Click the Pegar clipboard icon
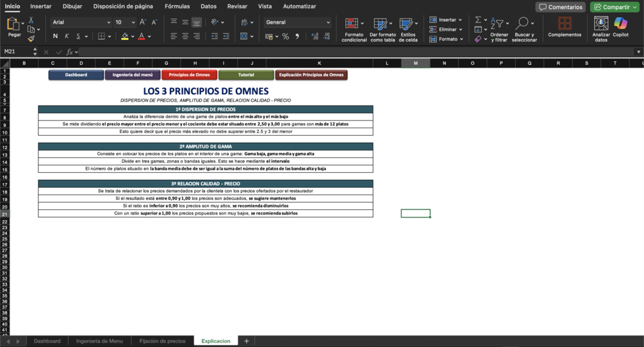This screenshot has height=347, width=644. (13, 24)
